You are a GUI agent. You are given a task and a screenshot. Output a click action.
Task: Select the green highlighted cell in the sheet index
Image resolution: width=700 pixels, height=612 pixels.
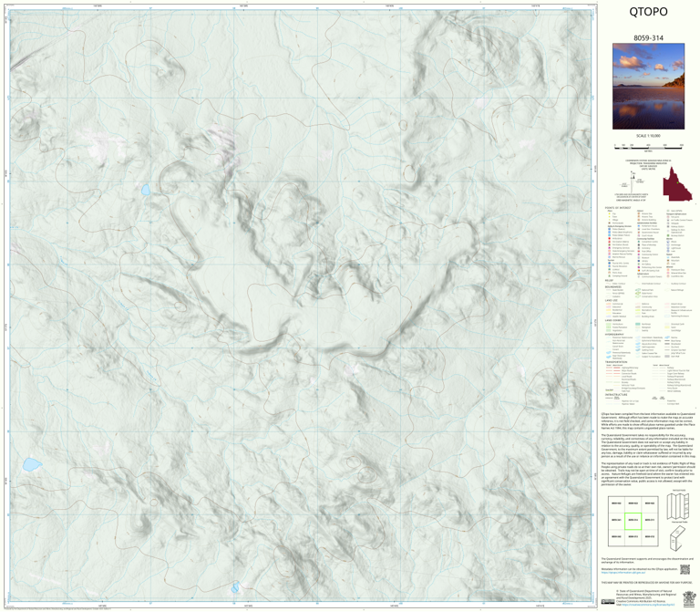pyautogui.click(x=633, y=521)
